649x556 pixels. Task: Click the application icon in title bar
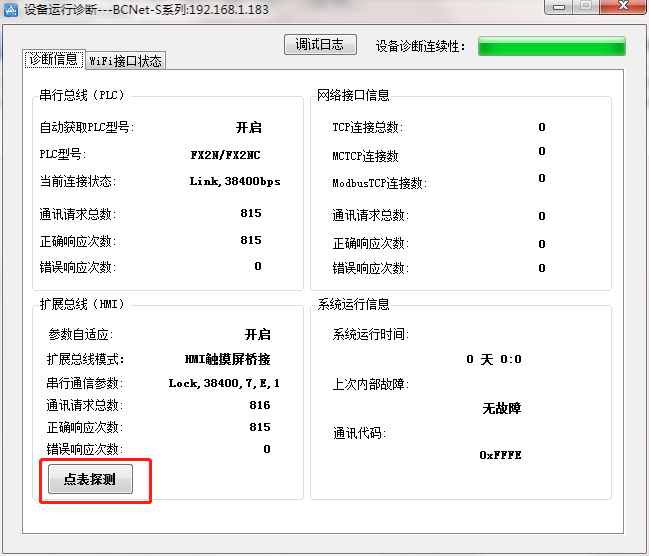(10, 7)
